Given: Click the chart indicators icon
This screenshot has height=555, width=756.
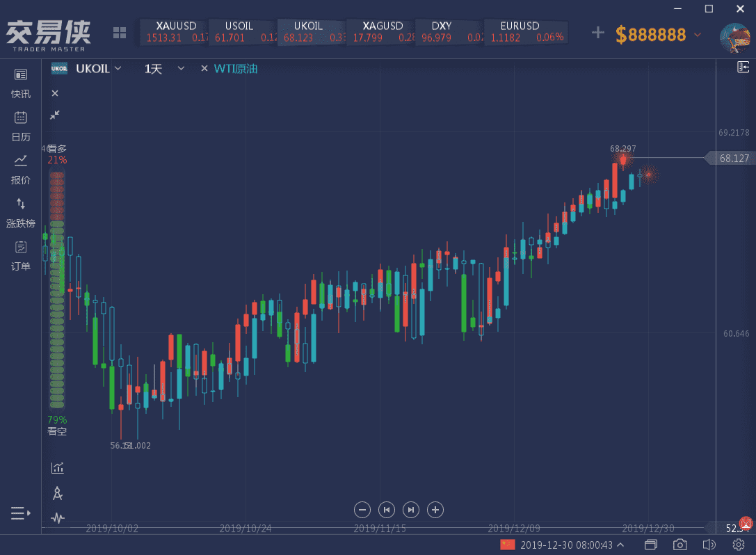Looking at the screenshot, I should [58, 468].
